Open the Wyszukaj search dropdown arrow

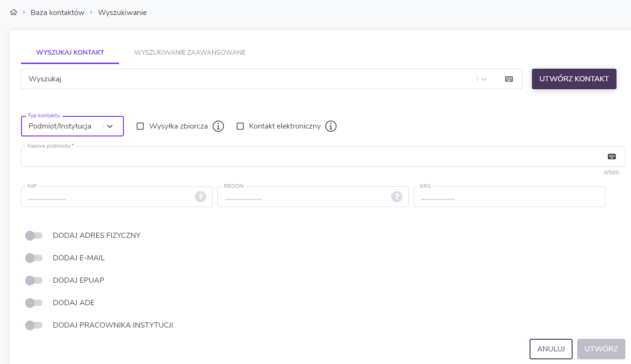[x=484, y=79]
